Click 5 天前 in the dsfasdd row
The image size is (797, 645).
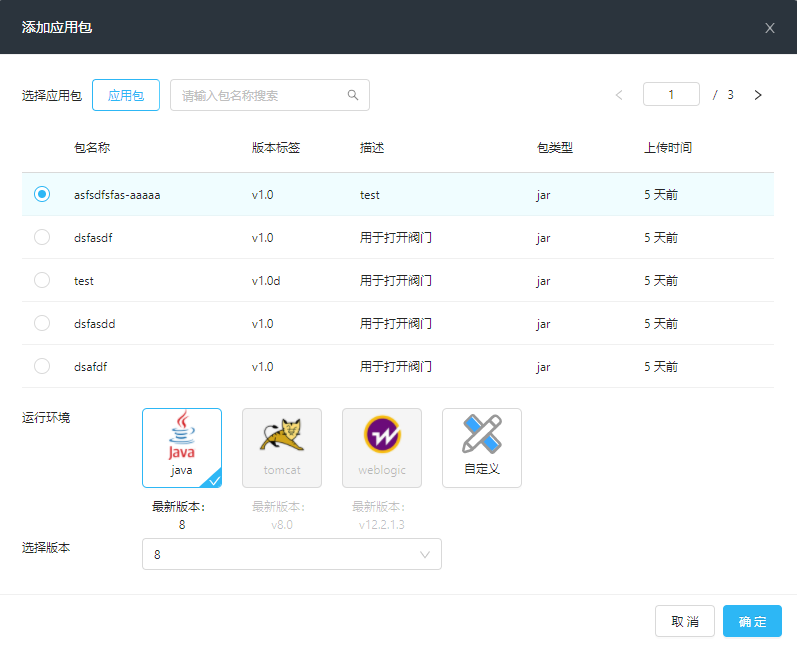tap(661, 324)
